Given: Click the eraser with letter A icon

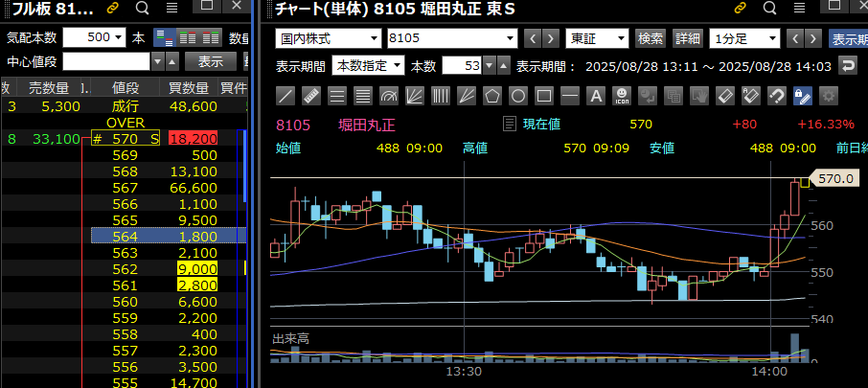Looking at the screenshot, I should click(751, 97).
